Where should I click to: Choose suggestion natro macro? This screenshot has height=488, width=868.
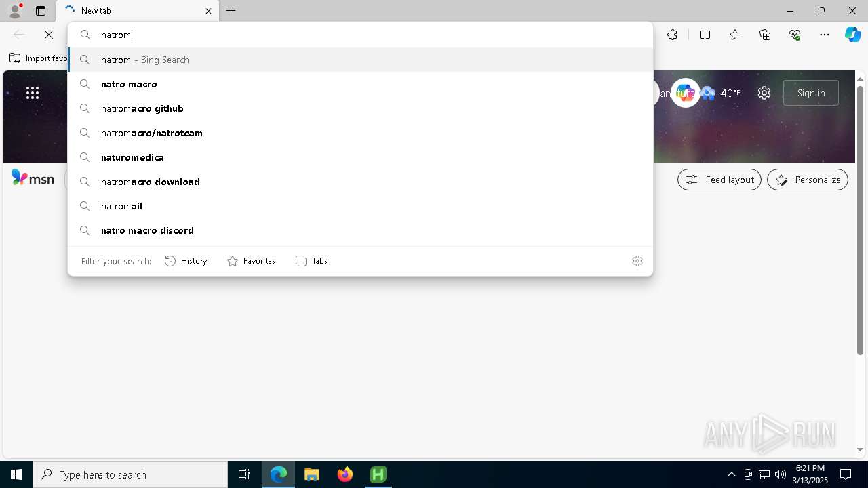pos(360,84)
